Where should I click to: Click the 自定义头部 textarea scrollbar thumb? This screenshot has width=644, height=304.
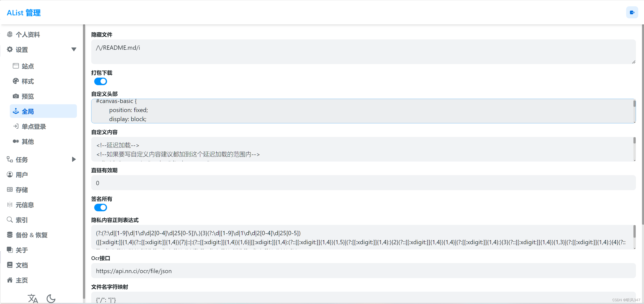pos(634,104)
